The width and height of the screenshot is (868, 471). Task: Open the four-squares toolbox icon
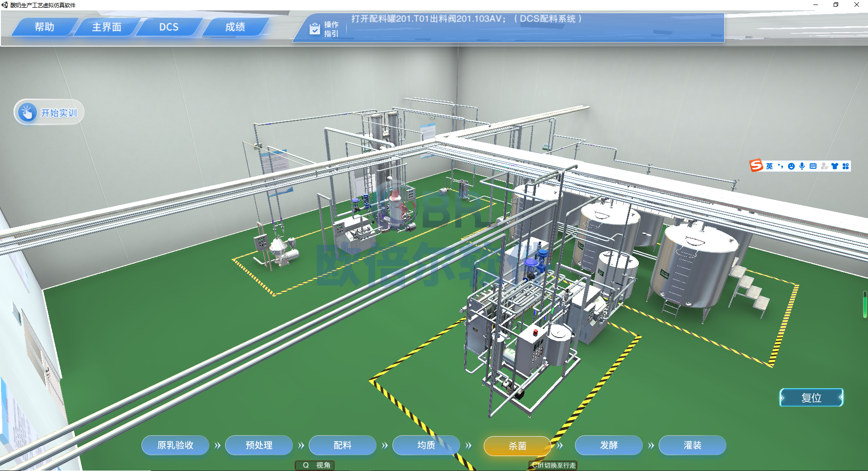tap(845, 166)
